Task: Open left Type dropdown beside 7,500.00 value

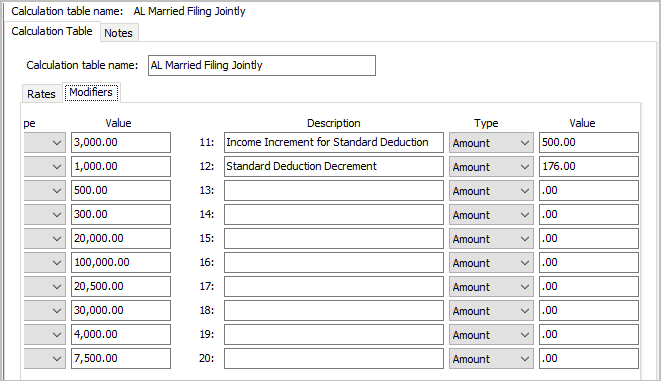Action: 45,359
